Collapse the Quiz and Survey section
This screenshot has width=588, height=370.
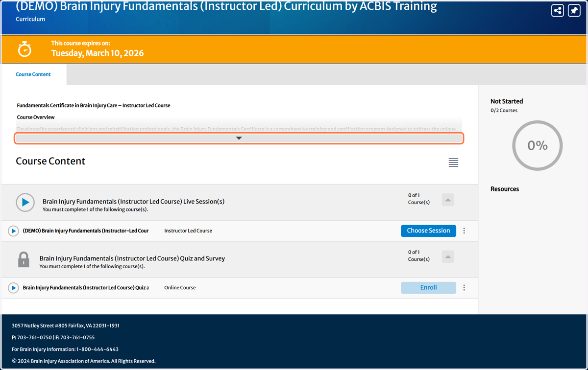pos(448,257)
